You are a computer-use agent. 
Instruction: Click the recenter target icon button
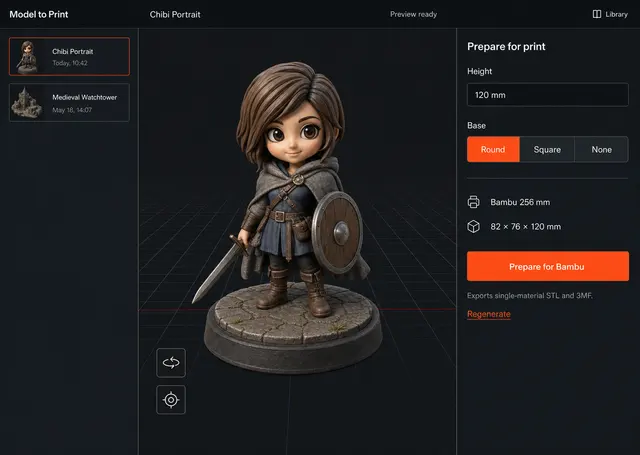click(x=171, y=400)
